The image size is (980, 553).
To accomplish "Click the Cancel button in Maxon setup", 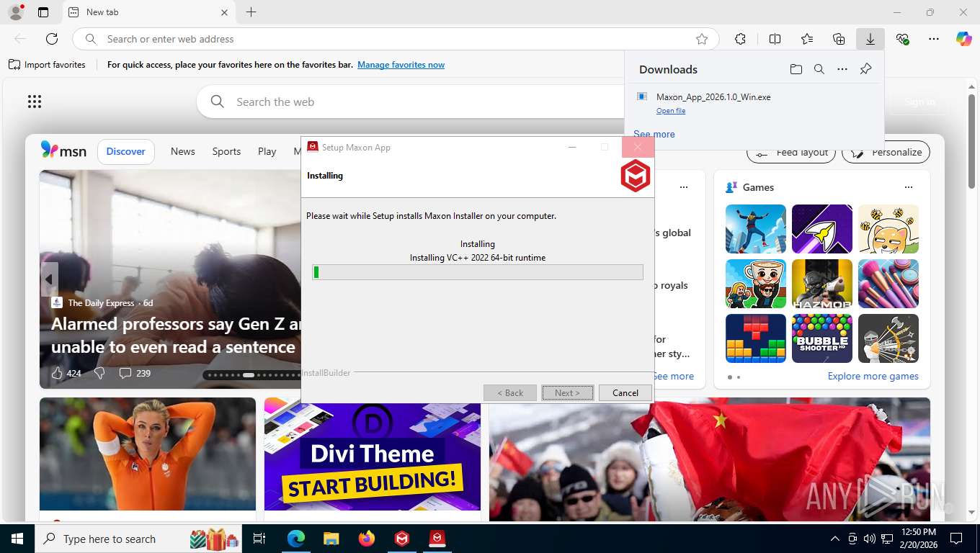I will [625, 392].
